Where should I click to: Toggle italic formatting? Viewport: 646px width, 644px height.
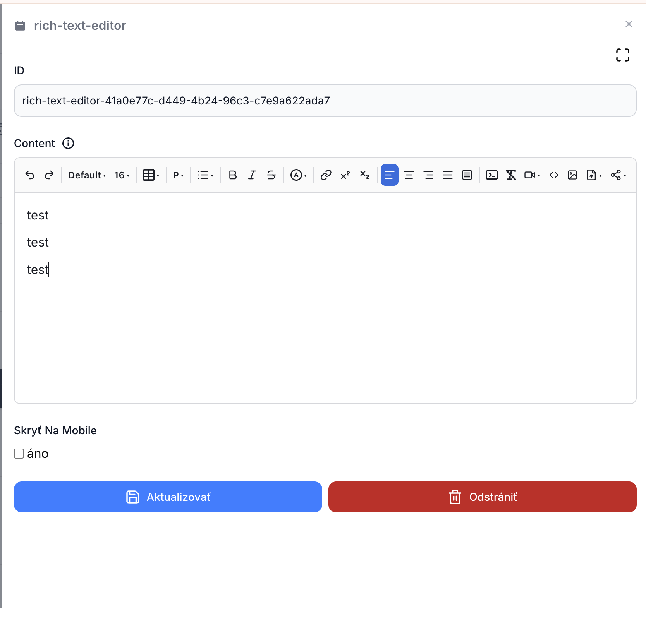coord(252,175)
